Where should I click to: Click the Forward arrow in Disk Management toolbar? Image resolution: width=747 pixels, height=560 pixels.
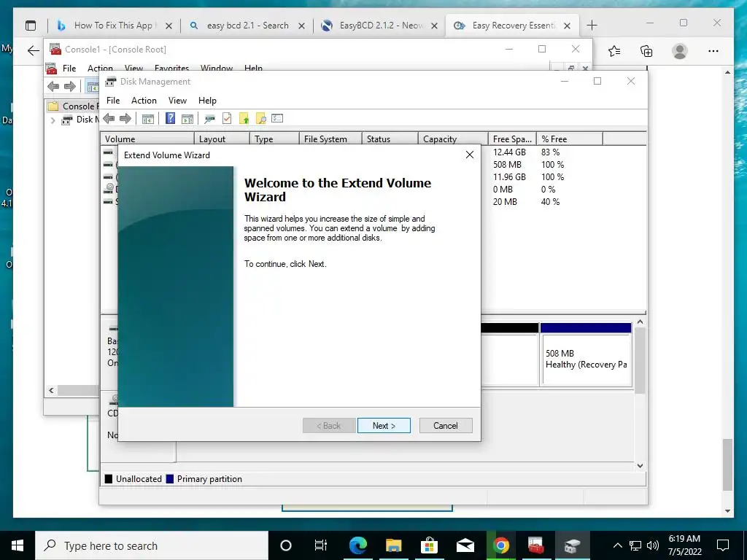tap(125, 119)
